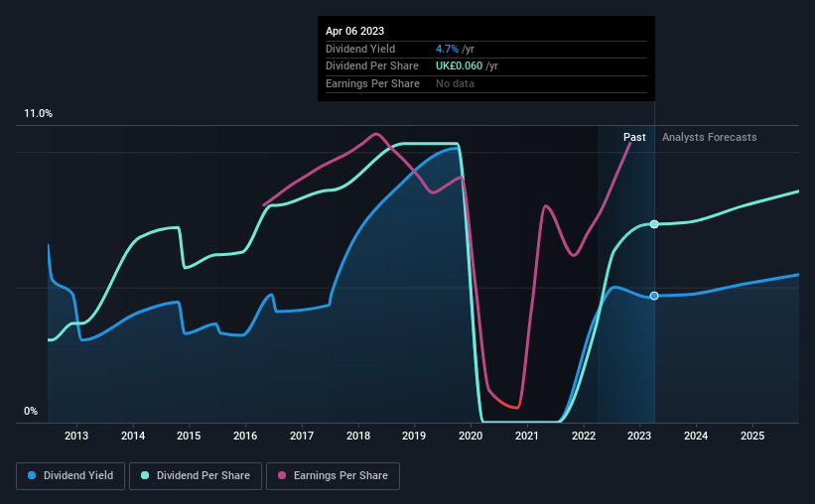Toggle the Earnings Per Share legend button
Image resolution: width=815 pixels, height=504 pixels.
(x=333, y=476)
